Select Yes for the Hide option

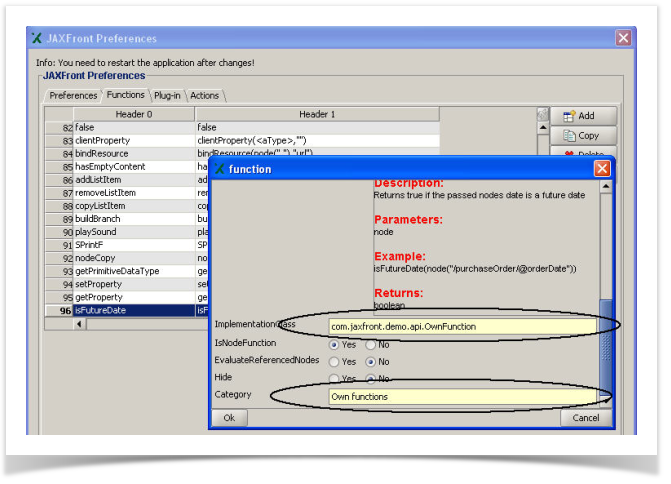335,378
